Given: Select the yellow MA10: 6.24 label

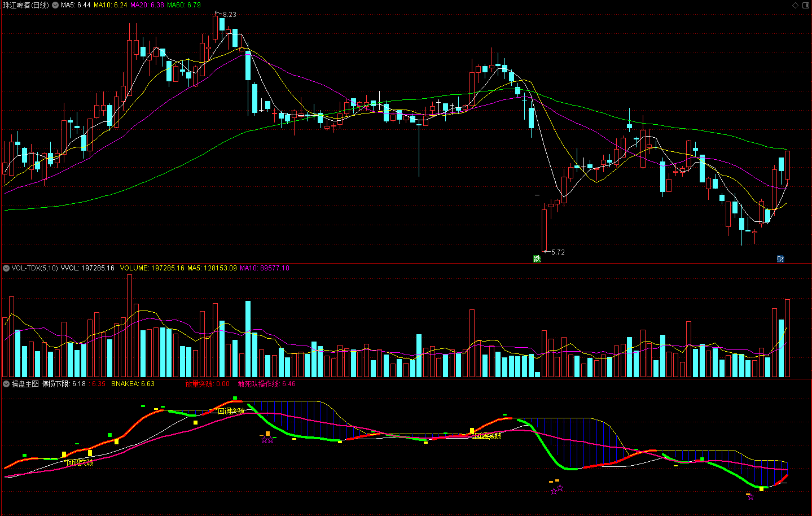Looking at the screenshot, I should (111, 5).
